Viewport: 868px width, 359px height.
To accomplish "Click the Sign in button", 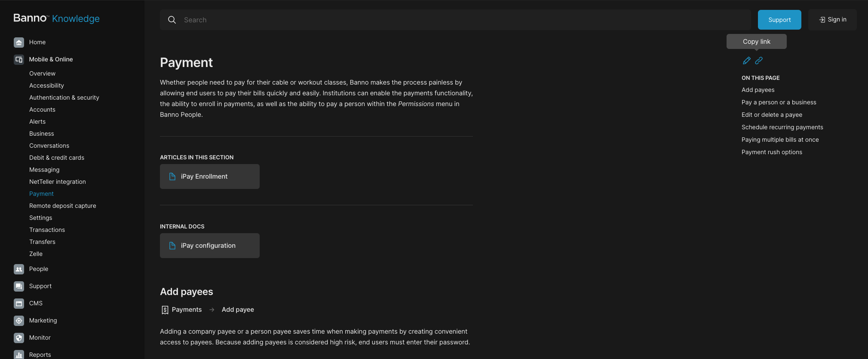I will (832, 20).
